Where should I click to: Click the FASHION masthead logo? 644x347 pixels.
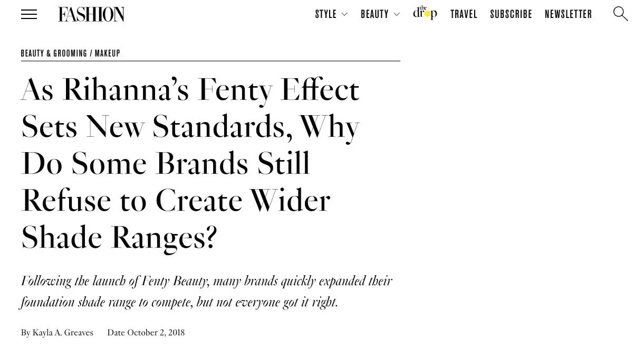click(91, 14)
